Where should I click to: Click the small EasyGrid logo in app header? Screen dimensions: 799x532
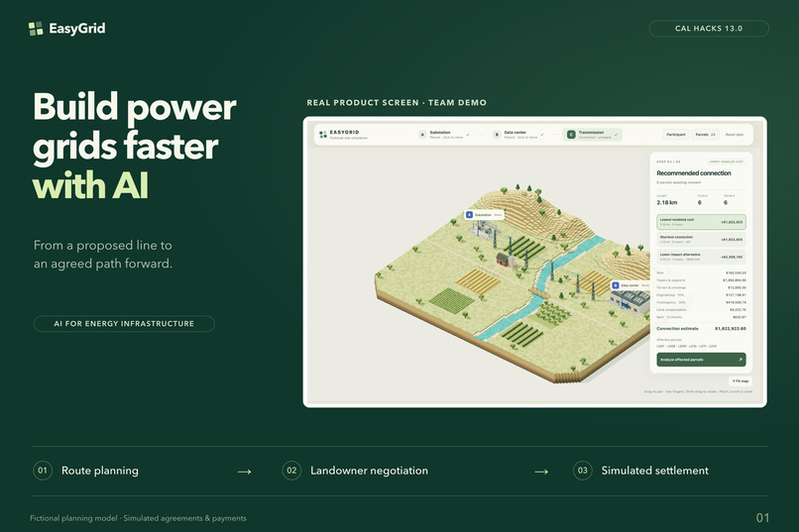[323, 135]
